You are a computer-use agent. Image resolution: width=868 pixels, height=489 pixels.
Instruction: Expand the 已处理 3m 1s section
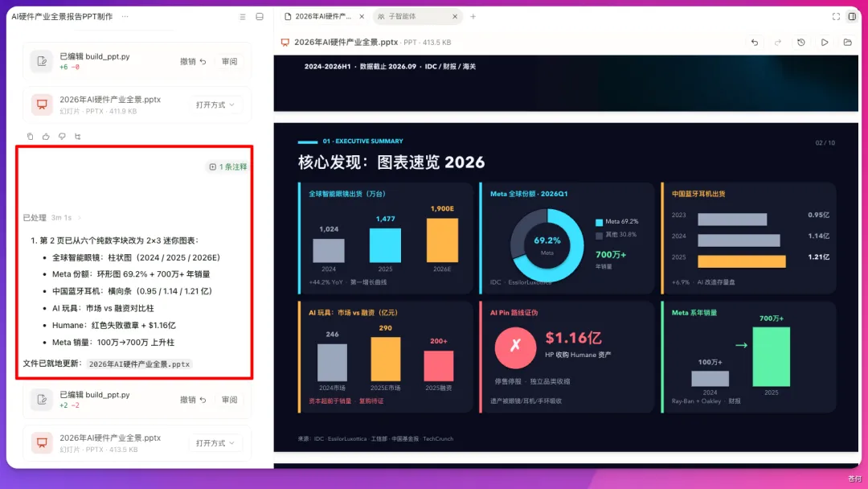tap(52, 218)
